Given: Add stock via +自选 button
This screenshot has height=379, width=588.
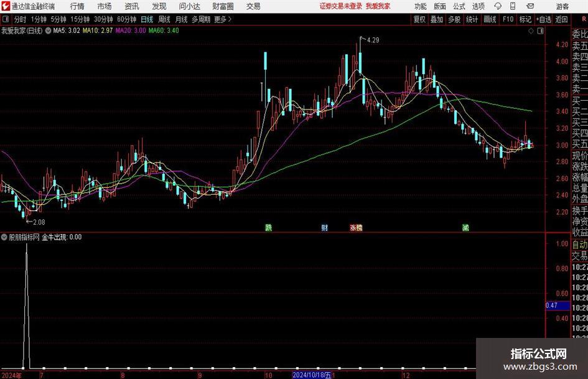Looking at the screenshot, I should click(544, 19).
